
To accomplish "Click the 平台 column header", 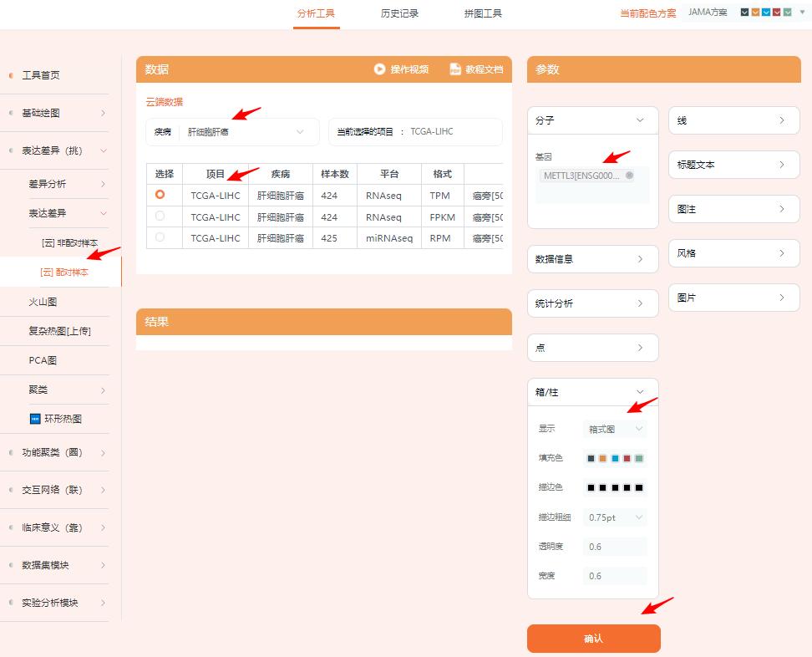I will 389,174.
